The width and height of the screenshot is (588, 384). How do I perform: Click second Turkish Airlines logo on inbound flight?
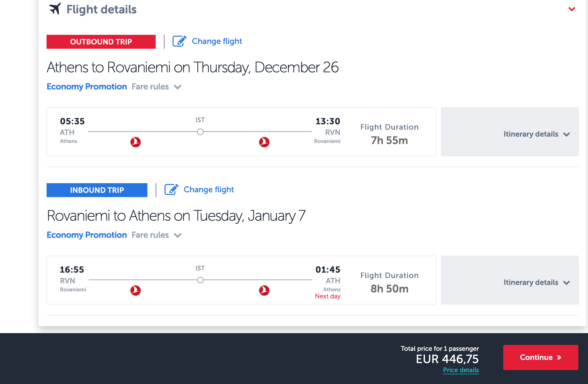click(x=264, y=290)
